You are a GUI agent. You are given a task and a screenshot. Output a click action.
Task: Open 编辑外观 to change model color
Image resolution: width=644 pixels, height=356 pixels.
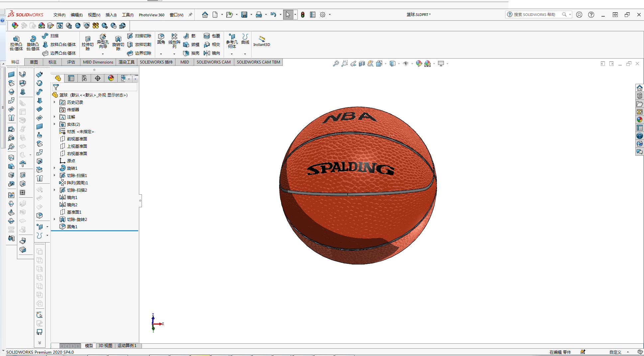pyautogui.click(x=419, y=64)
